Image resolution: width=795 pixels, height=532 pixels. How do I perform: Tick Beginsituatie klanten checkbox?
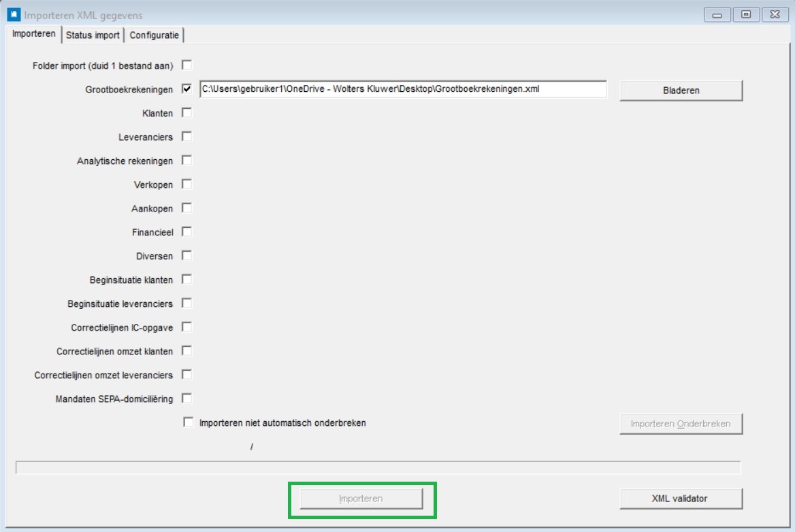(x=187, y=280)
